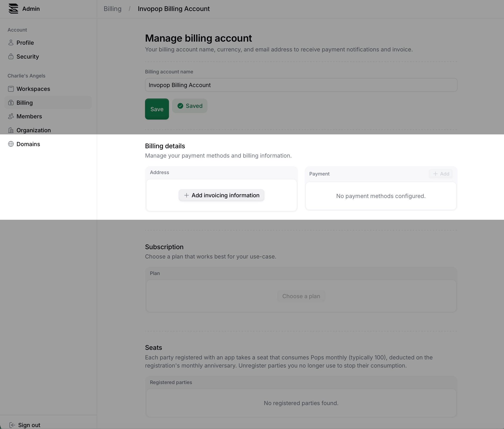The width and height of the screenshot is (504, 429).
Task: Click the Workspaces window icon
Action: (x=11, y=89)
